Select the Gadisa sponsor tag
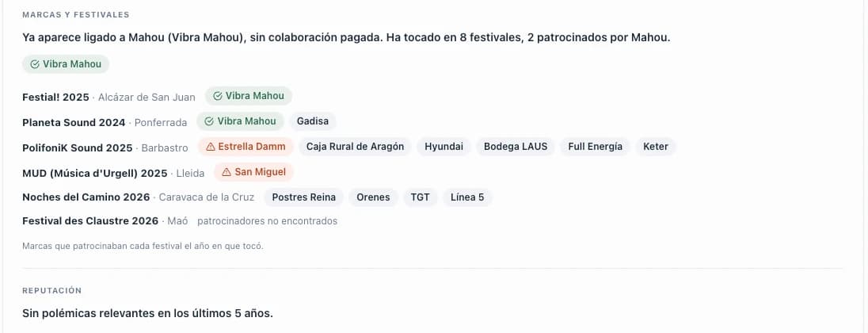The image size is (868, 333). 313,121
